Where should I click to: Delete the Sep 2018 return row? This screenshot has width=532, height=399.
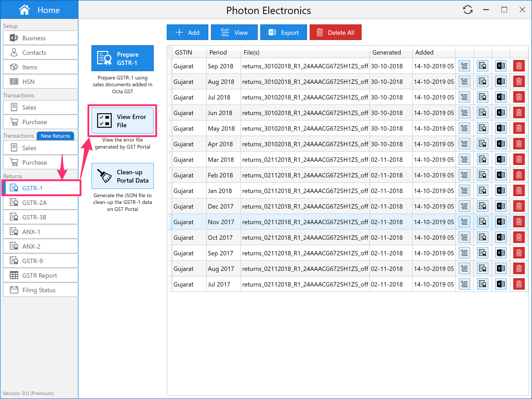point(518,66)
